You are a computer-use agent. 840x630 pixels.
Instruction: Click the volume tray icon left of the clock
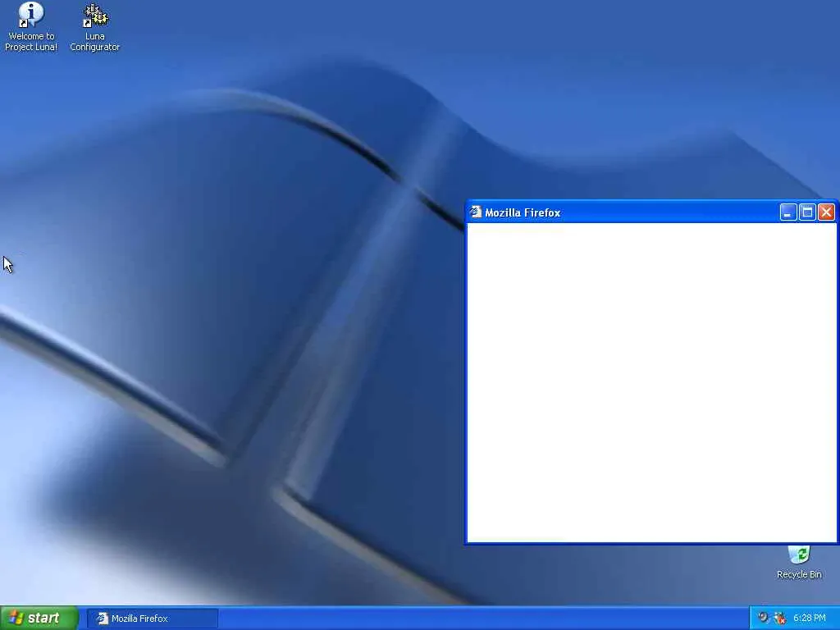pyautogui.click(x=764, y=618)
